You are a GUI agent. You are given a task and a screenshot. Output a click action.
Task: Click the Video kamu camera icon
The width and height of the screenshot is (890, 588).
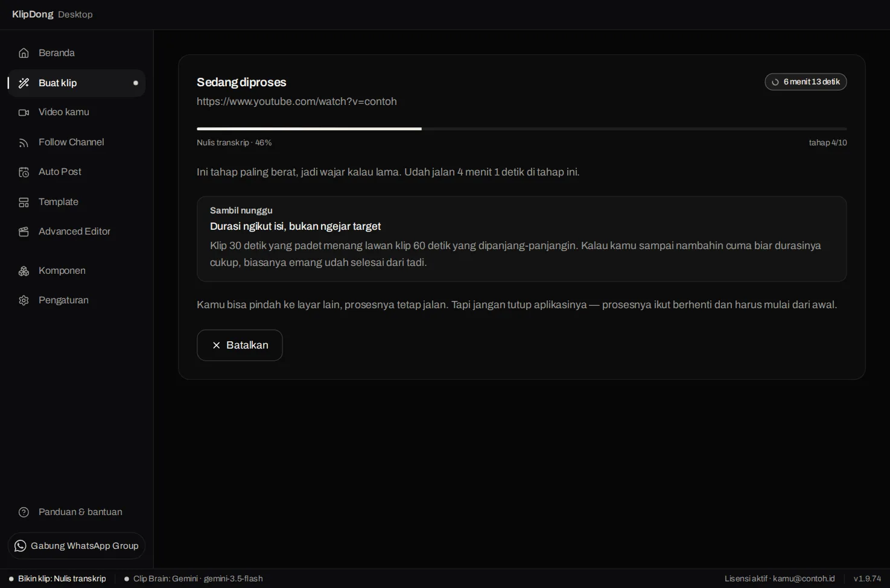pos(24,112)
